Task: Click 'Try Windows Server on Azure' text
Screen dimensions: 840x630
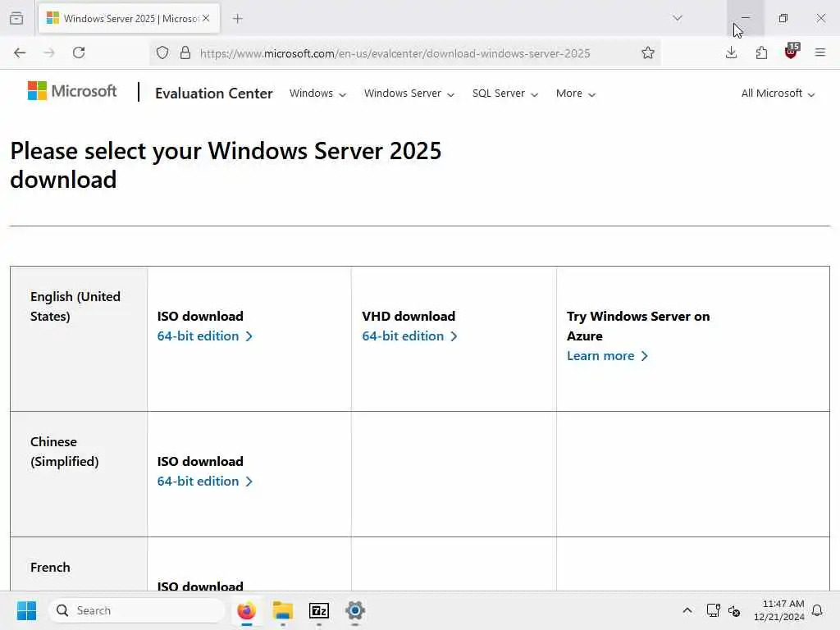Action: (x=638, y=326)
